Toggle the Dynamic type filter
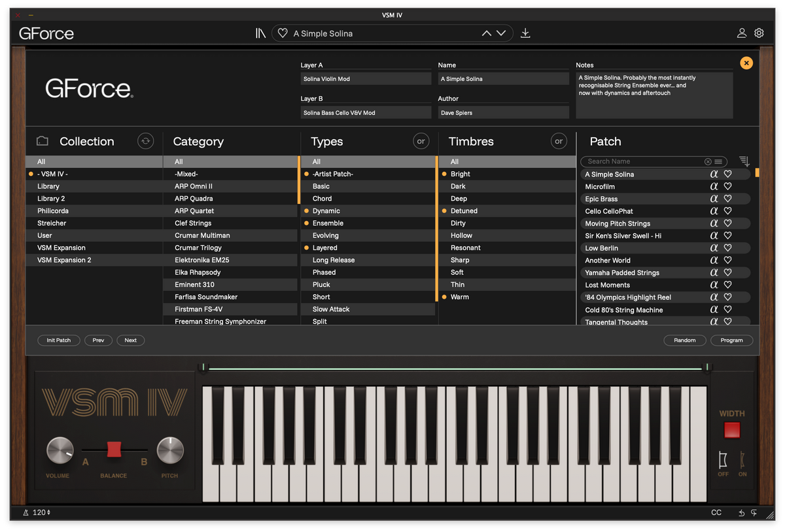The height and width of the screenshot is (532, 785). tap(368, 211)
